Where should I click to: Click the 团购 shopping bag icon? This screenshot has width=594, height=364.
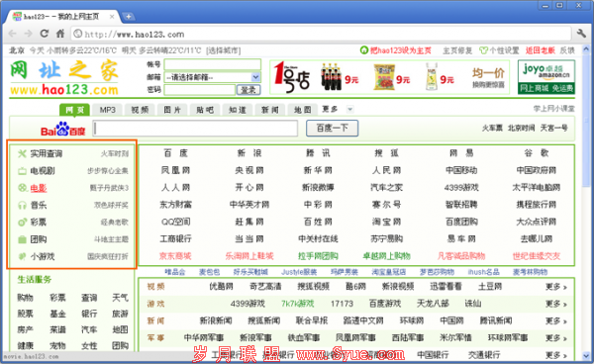22,239
